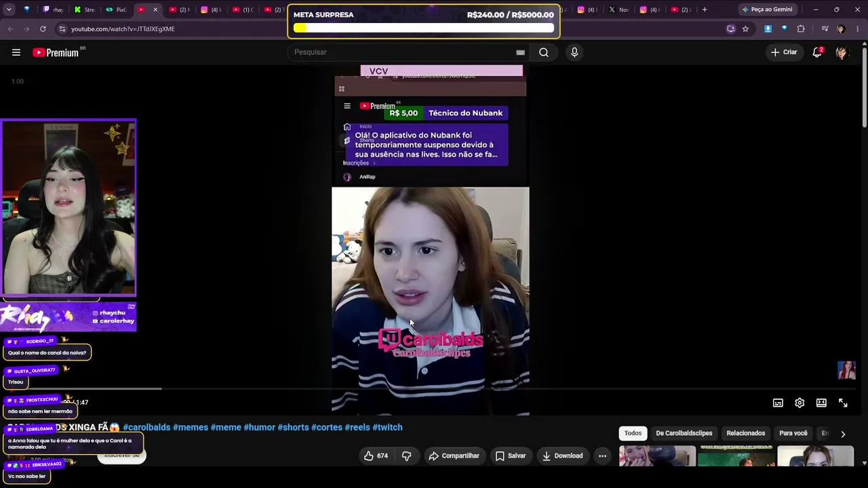
Task: Go to YouTube Premium home logo
Action: 56,52
